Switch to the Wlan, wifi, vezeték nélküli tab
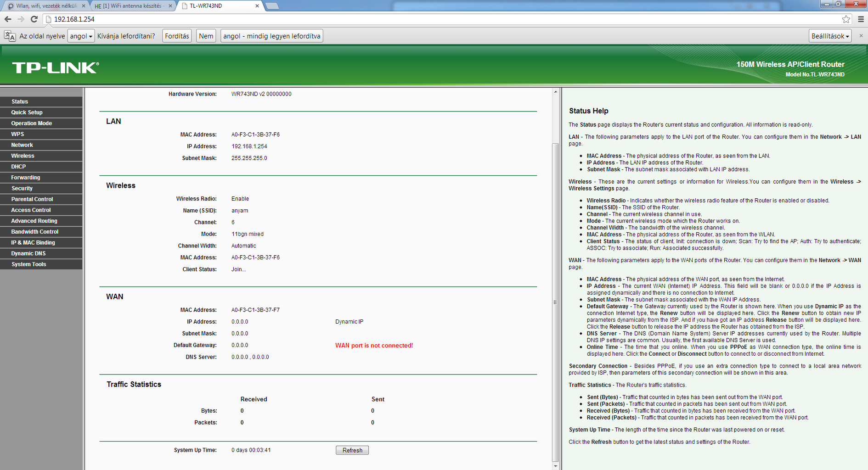 point(45,6)
